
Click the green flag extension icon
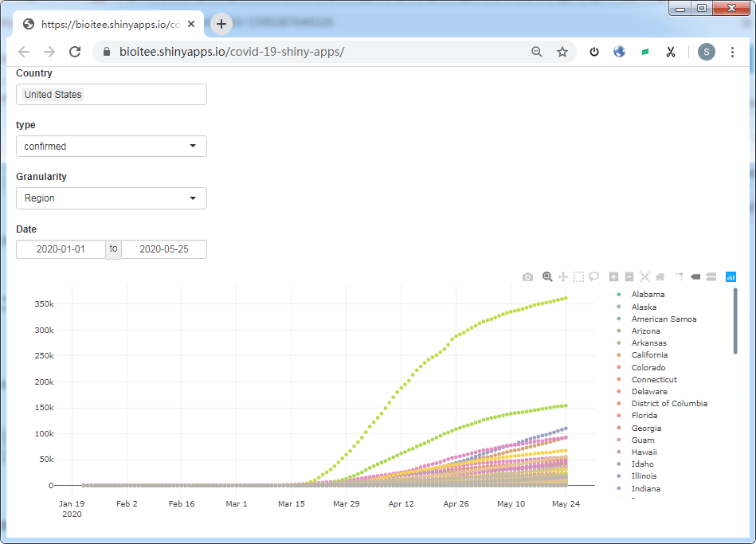click(645, 52)
